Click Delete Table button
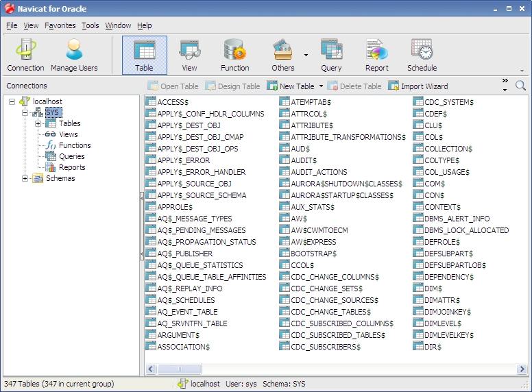This screenshot has width=532, height=392. (x=354, y=86)
